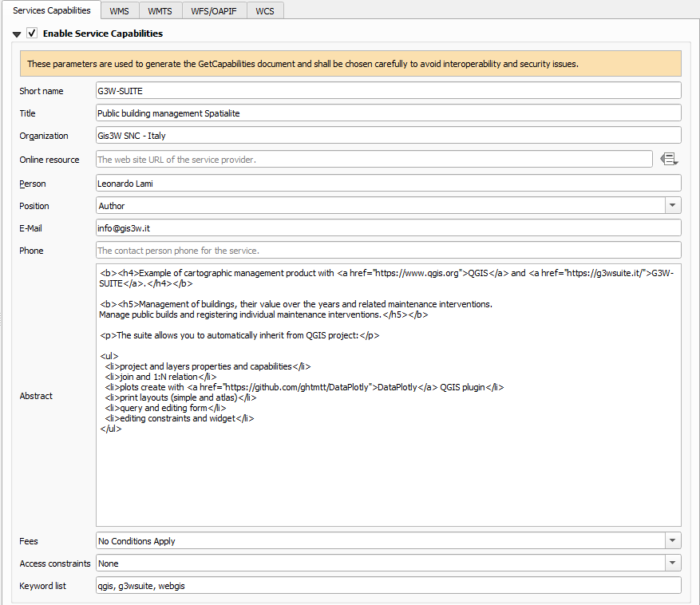Click the Abstract label

36,396
